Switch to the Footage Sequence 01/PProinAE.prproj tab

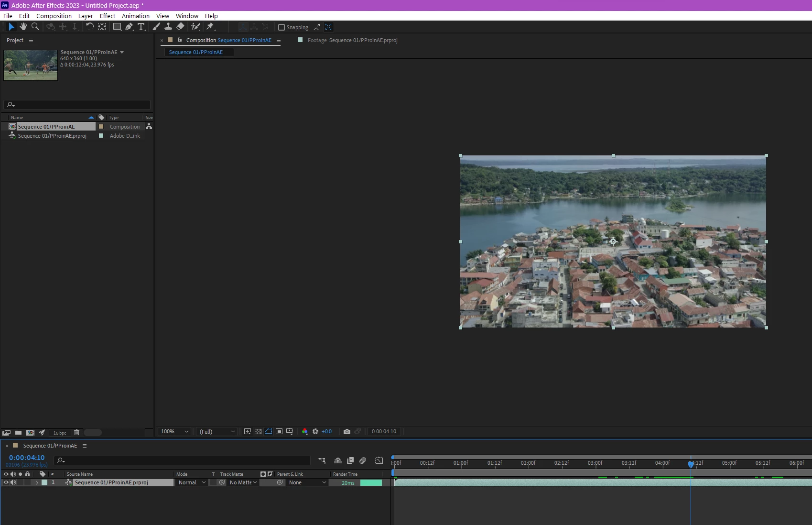click(x=352, y=40)
